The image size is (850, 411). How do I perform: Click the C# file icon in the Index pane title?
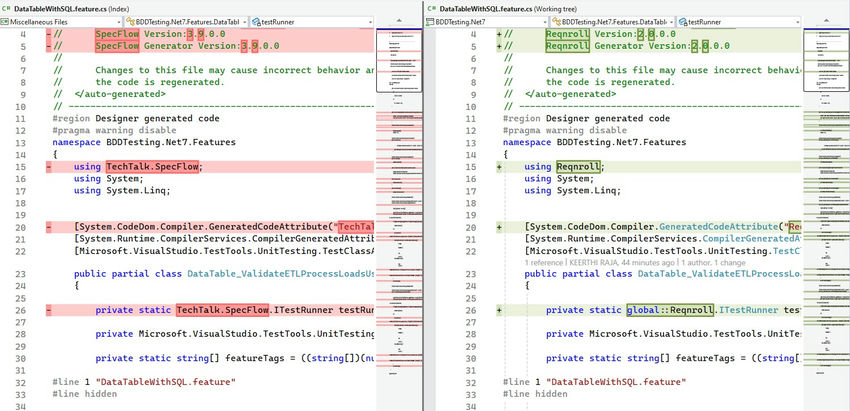tap(7, 7)
